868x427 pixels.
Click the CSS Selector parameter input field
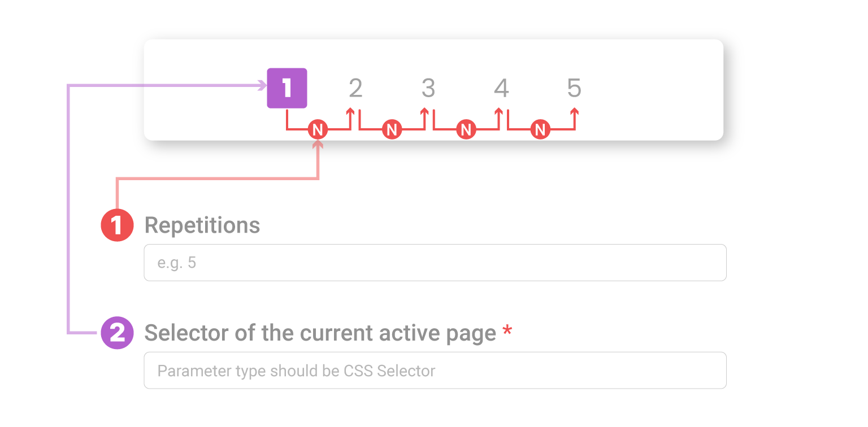tap(435, 371)
